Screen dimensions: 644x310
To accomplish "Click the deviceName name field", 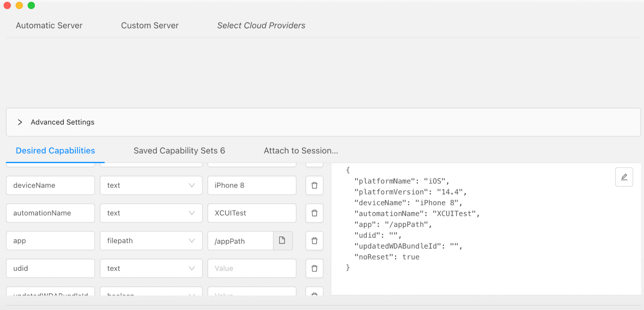I will tap(50, 185).
